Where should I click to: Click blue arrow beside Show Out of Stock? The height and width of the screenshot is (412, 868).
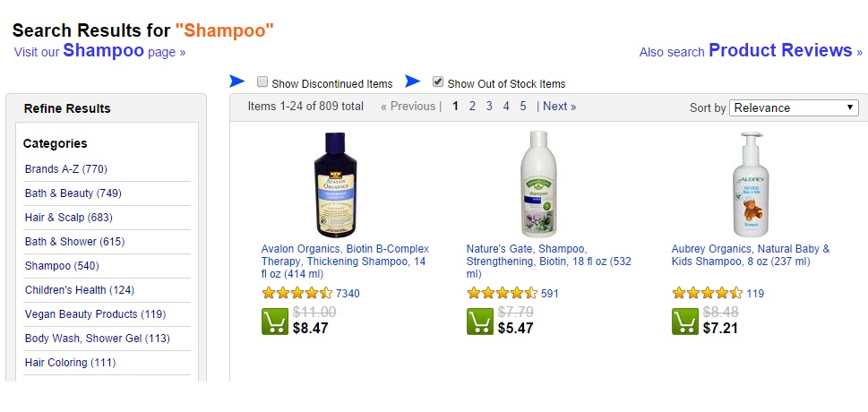(x=412, y=82)
